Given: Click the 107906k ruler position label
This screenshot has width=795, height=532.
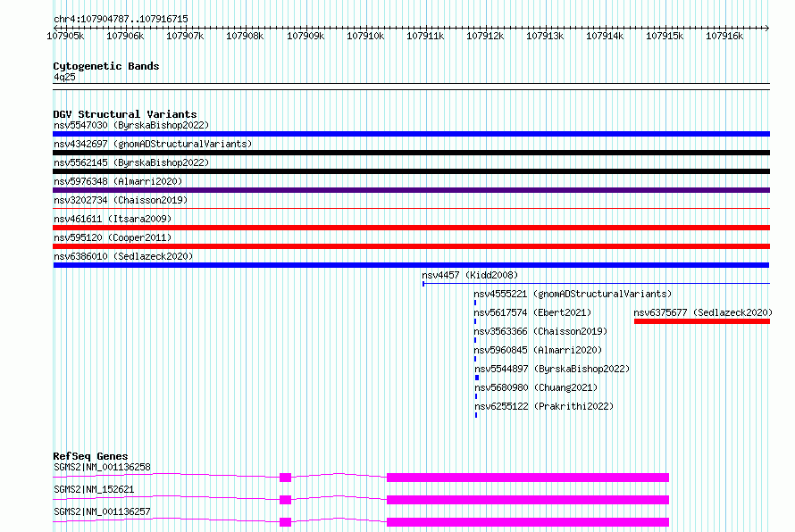Looking at the screenshot, I should click(125, 36).
